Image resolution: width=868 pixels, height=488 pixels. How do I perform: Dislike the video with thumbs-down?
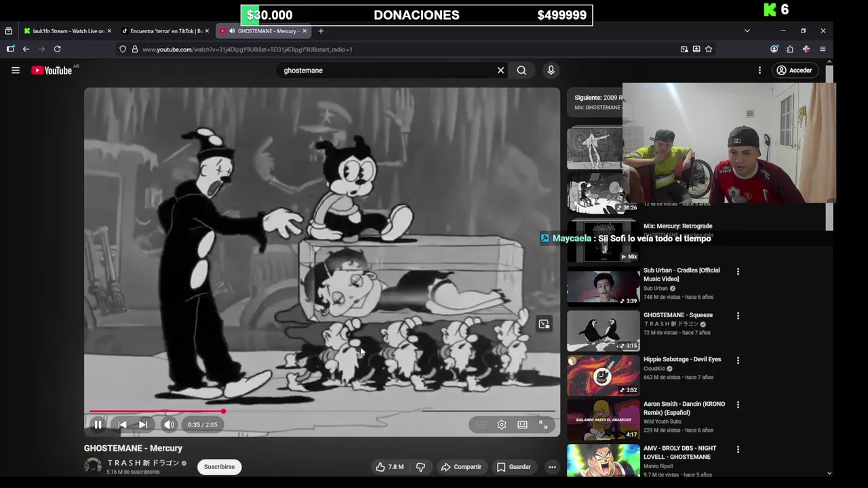420,467
